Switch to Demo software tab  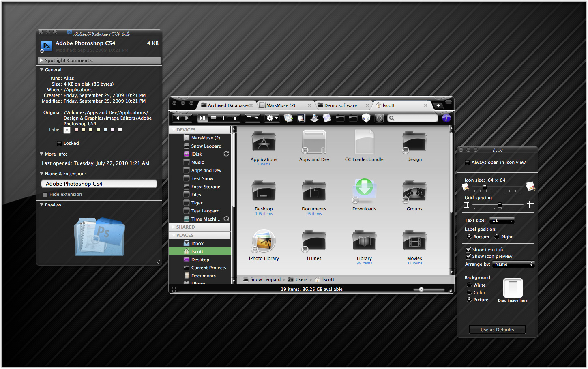[x=340, y=105]
